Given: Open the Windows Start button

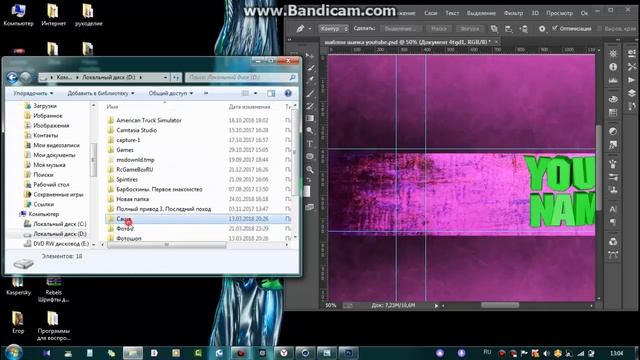Looking at the screenshot, I should click(14, 352).
